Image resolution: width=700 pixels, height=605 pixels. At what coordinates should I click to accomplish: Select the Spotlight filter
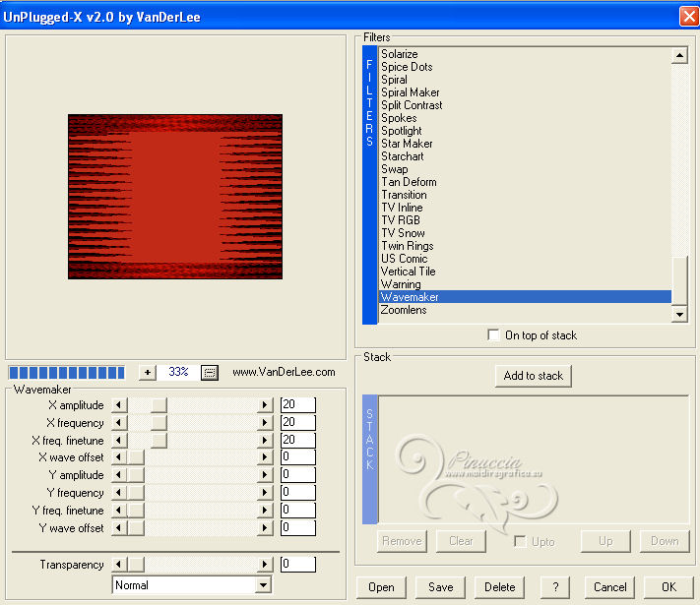point(402,131)
